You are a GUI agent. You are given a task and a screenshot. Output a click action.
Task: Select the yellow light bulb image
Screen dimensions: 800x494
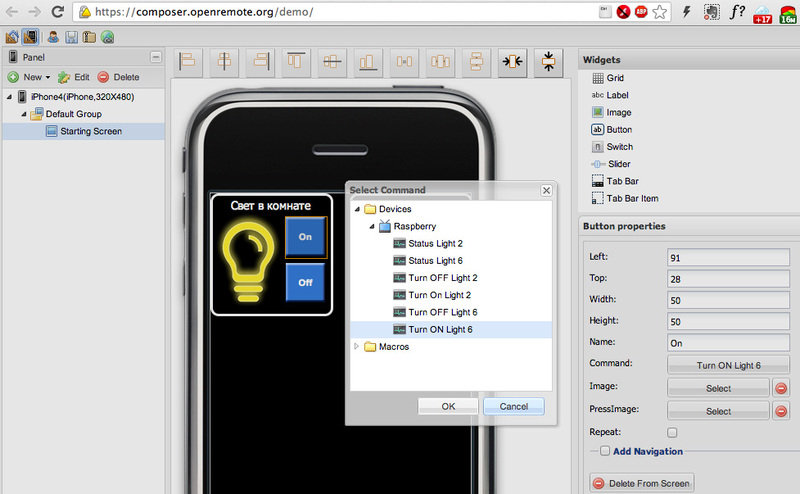point(248,261)
